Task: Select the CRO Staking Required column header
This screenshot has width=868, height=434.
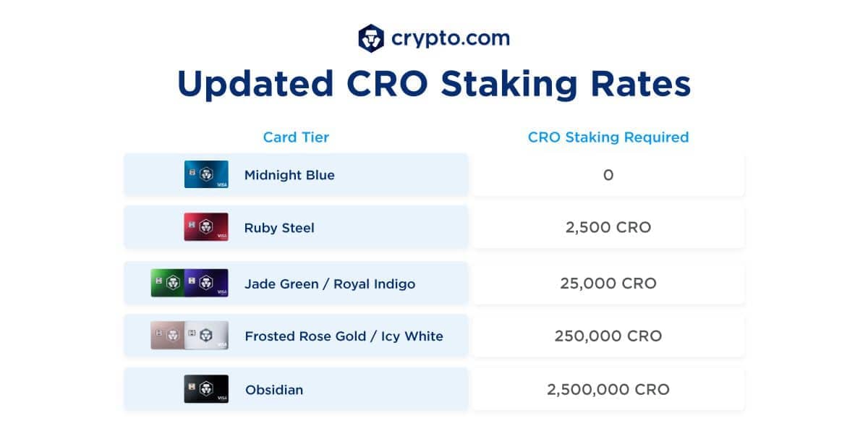Action: (x=608, y=137)
